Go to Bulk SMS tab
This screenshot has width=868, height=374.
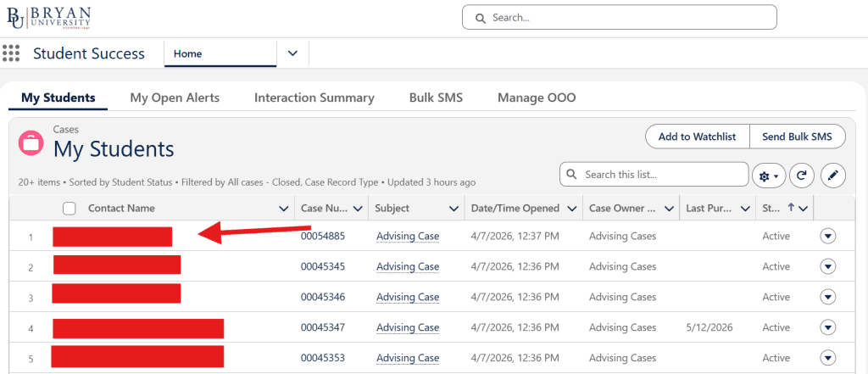click(437, 98)
